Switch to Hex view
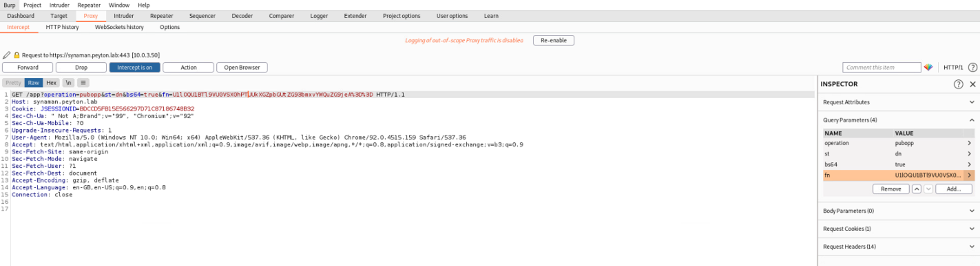 click(x=52, y=82)
